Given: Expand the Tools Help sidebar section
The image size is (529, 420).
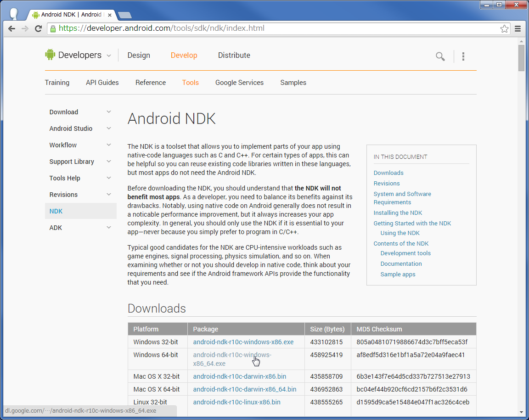Looking at the screenshot, I should tap(109, 178).
